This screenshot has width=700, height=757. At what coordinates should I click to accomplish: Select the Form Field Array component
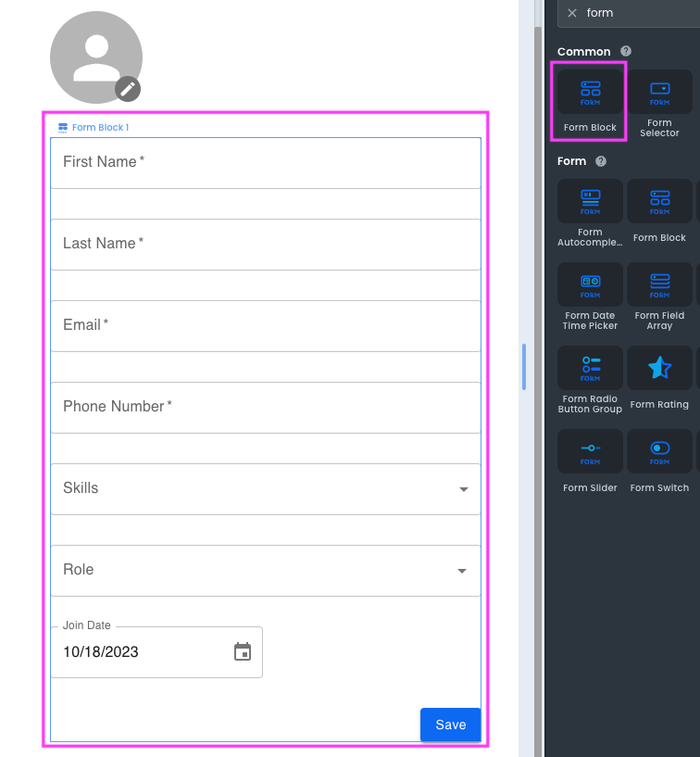click(659, 294)
